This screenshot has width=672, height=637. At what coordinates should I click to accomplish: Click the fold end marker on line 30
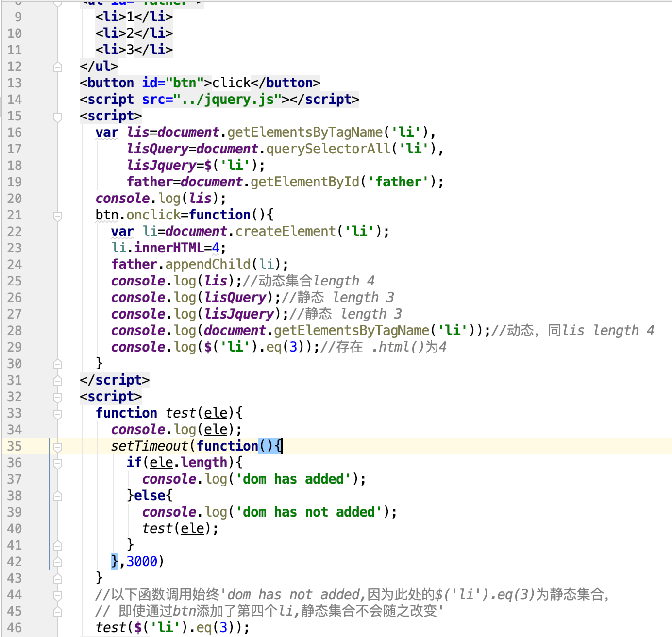click(58, 364)
